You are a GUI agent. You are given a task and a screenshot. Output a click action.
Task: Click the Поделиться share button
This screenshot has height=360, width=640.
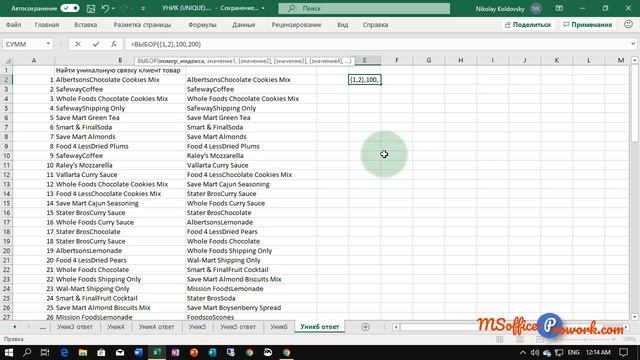tap(528, 25)
